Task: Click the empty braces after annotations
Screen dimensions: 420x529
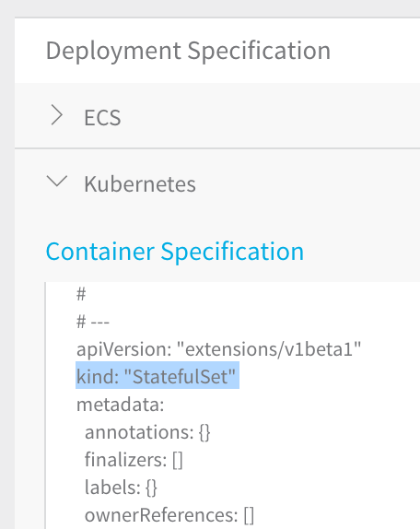Action: [x=204, y=432]
